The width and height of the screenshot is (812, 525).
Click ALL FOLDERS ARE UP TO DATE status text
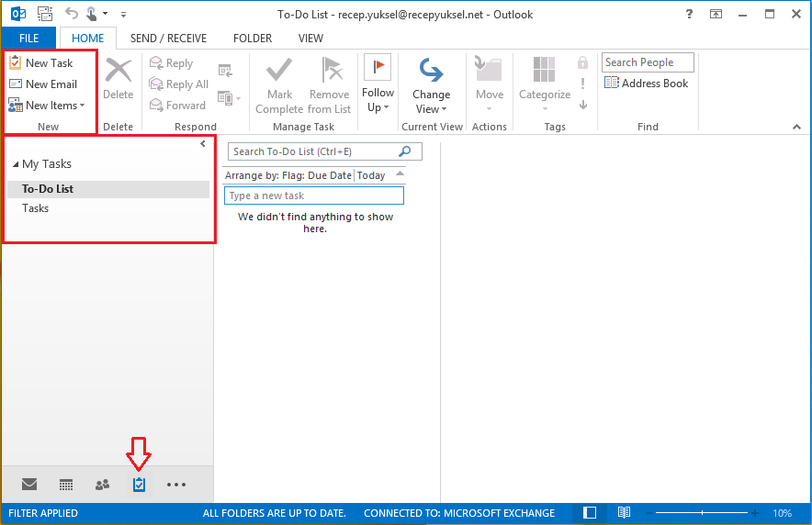click(274, 513)
